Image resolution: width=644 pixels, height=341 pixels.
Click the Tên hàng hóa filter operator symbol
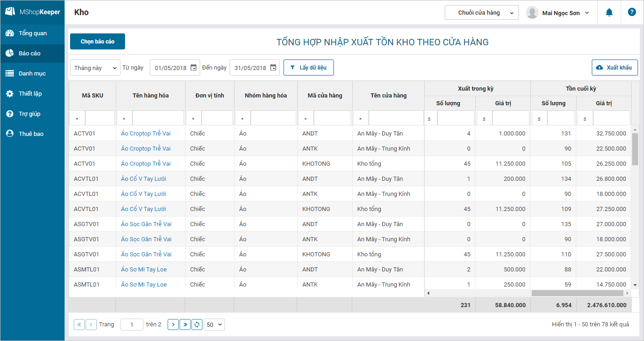coord(124,118)
